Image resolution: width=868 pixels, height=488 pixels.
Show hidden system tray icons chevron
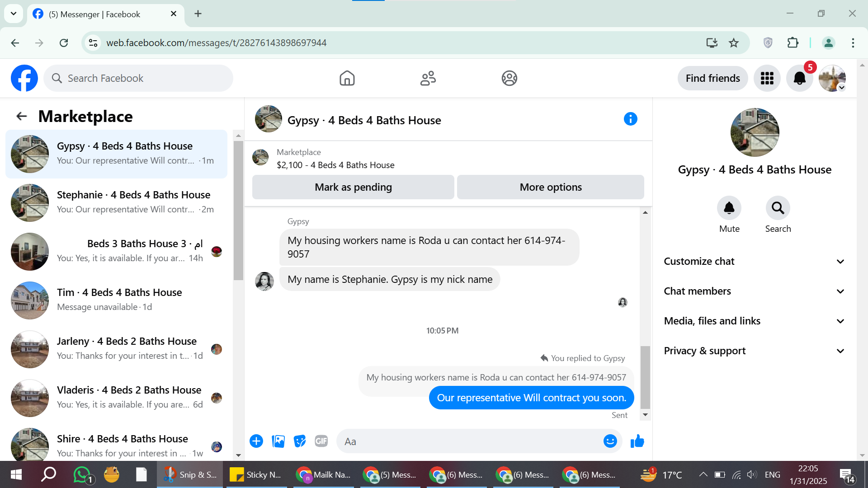point(703,474)
